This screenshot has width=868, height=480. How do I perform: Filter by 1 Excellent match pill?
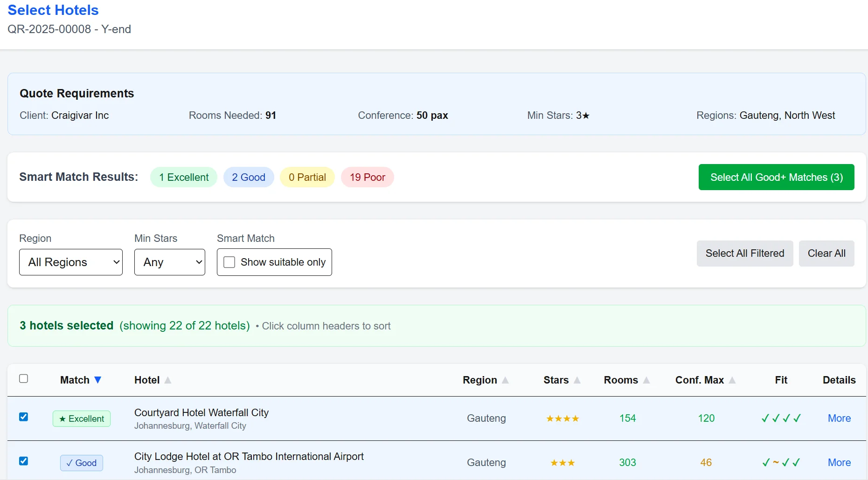point(184,177)
